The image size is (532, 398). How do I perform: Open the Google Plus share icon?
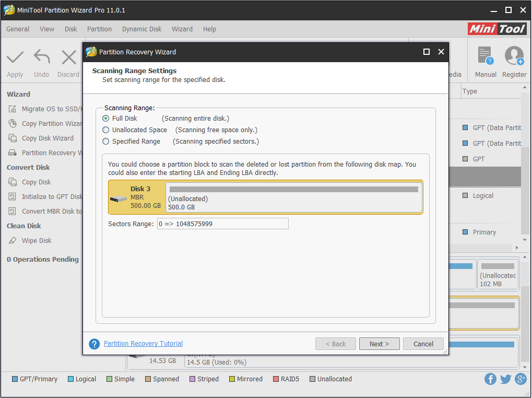click(x=521, y=379)
